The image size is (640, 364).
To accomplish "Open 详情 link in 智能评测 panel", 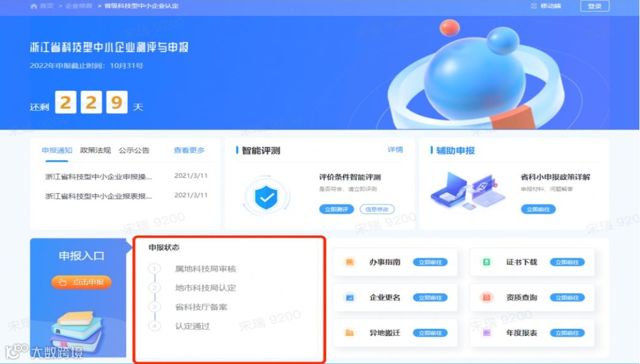I will (x=395, y=150).
